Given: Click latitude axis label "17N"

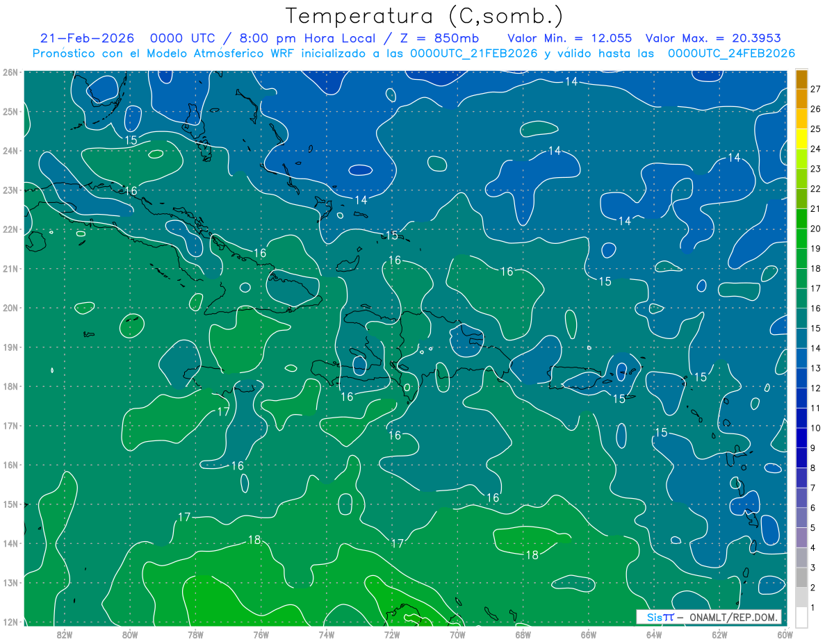Looking at the screenshot, I should (x=10, y=425).
